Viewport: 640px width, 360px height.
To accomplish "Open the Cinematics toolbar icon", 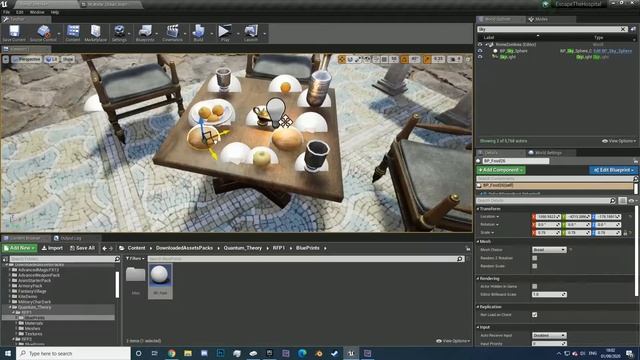I will [x=172, y=33].
